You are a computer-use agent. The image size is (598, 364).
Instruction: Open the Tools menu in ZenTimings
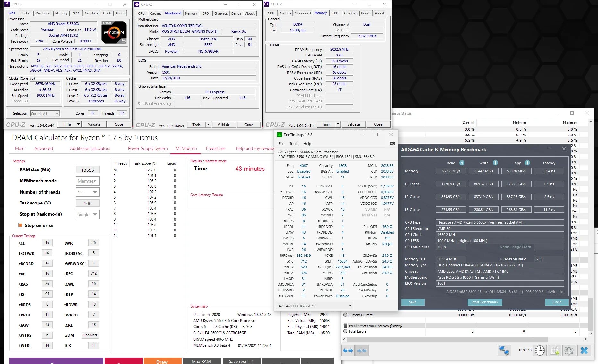coord(294,144)
